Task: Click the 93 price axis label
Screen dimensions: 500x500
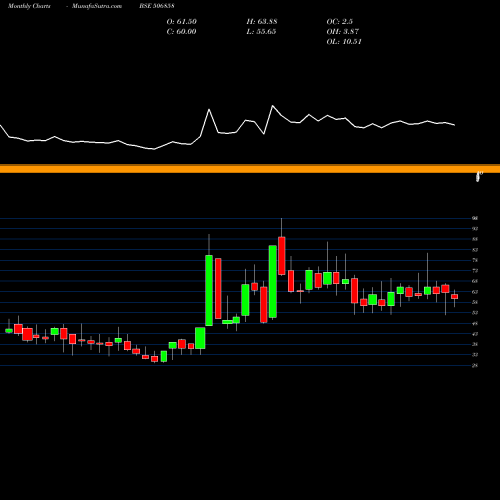Action: (x=475, y=229)
